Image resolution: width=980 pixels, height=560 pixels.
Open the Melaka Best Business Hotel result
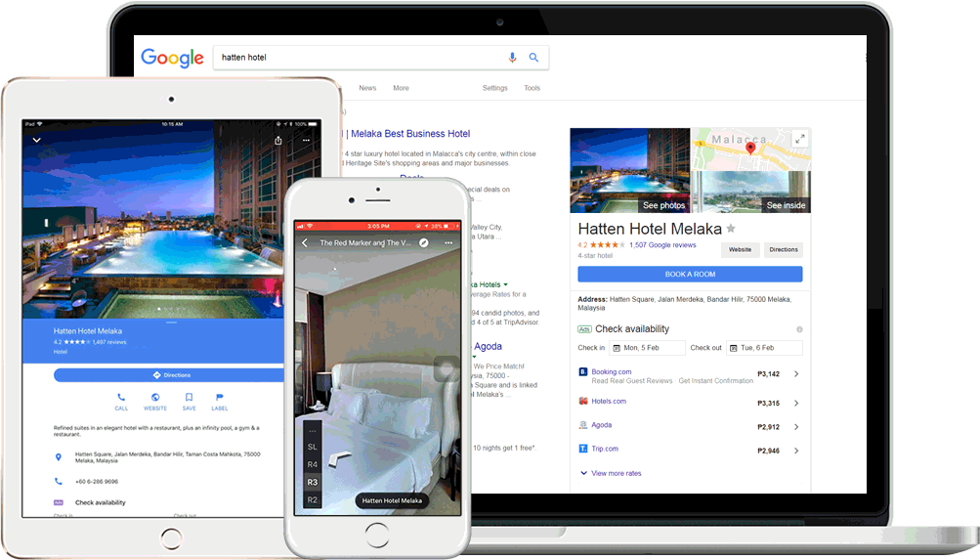406,134
